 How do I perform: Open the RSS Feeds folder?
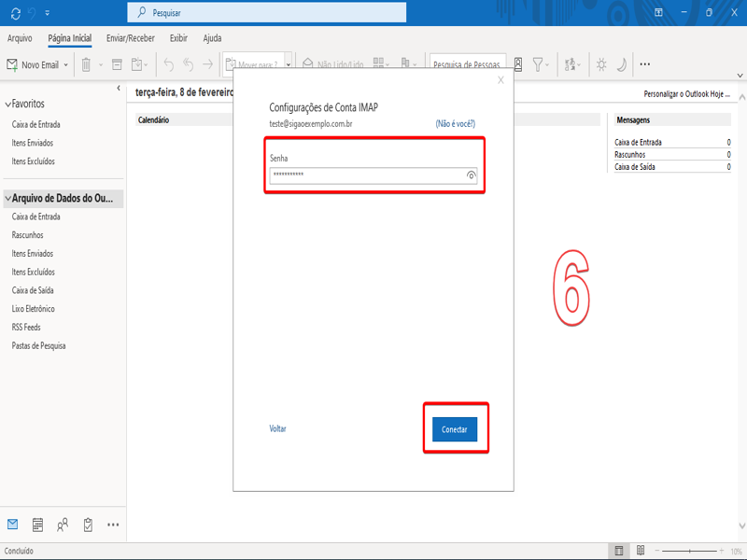26,328
